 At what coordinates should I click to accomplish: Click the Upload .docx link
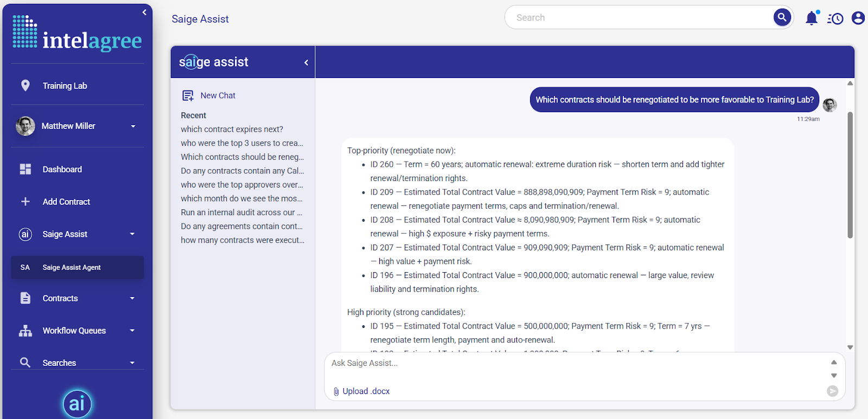[x=366, y=391]
